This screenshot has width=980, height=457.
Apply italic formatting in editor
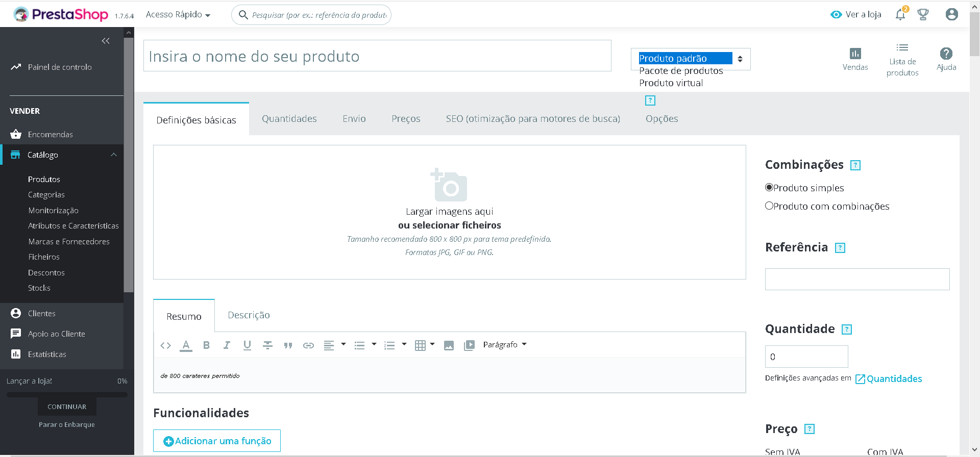point(227,345)
